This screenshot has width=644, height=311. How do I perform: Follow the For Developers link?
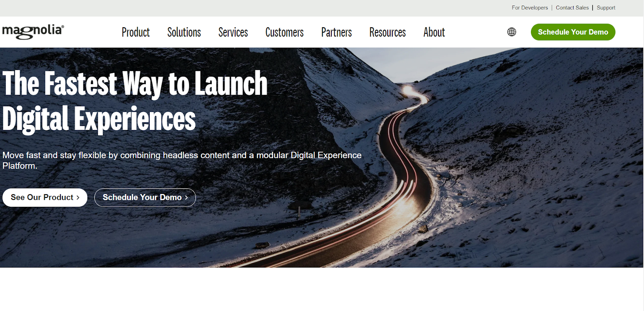(530, 8)
